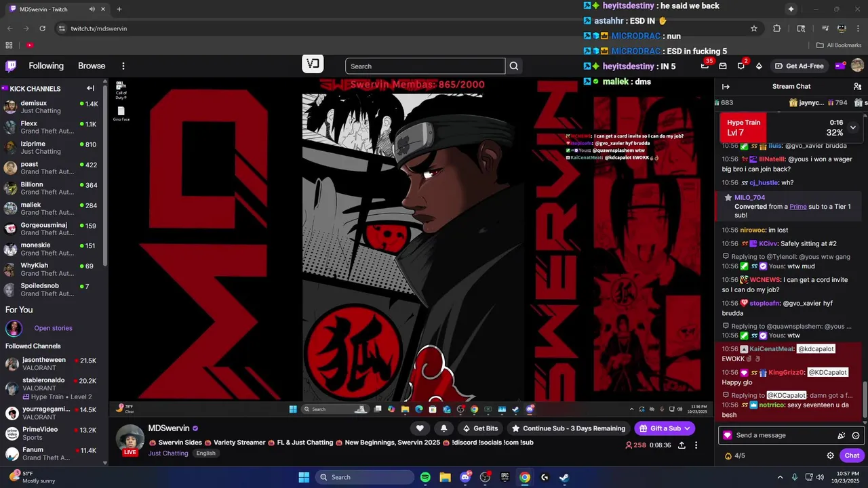
Task: Expand the Hype Train details chevron
Action: pos(853,127)
